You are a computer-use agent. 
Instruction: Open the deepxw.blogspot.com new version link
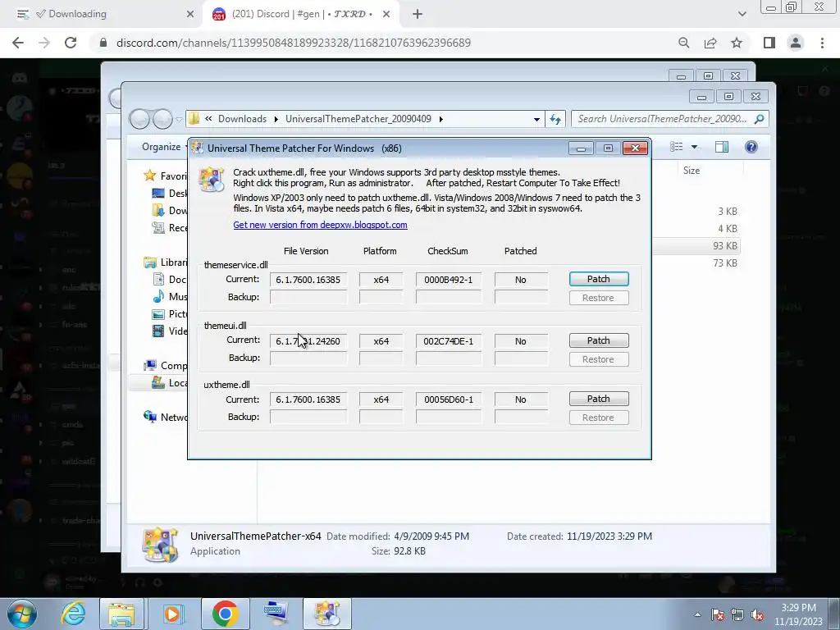320,225
